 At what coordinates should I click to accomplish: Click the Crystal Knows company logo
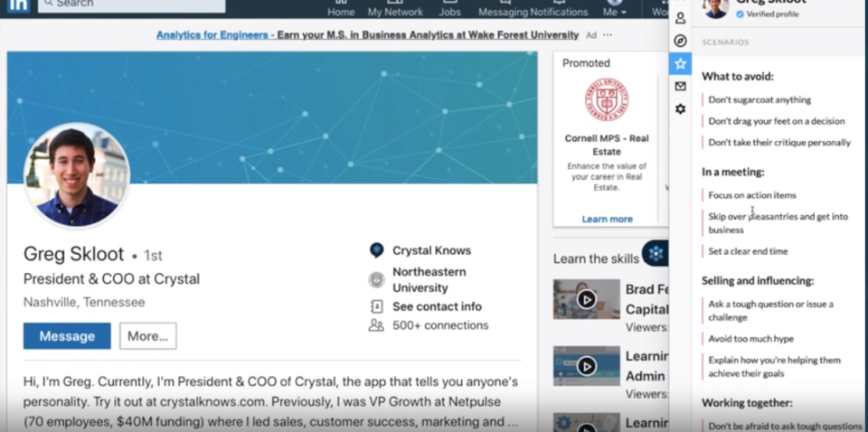coord(377,250)
